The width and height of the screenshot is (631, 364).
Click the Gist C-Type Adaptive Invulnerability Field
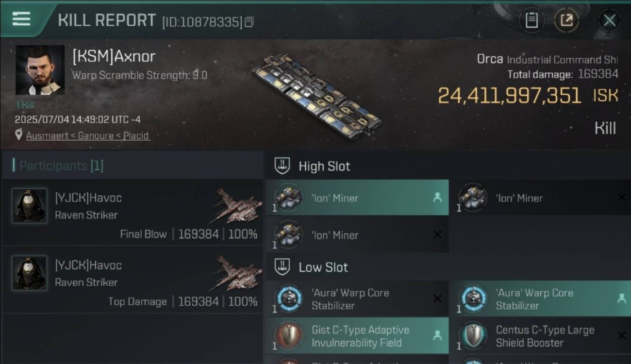pyautogui.click(x=357, y=336)
